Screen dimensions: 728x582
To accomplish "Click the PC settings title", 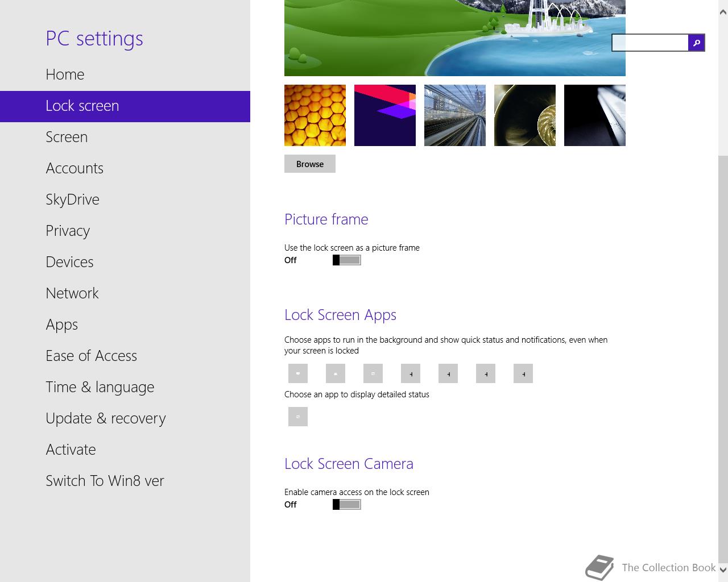I will [94, 39].
